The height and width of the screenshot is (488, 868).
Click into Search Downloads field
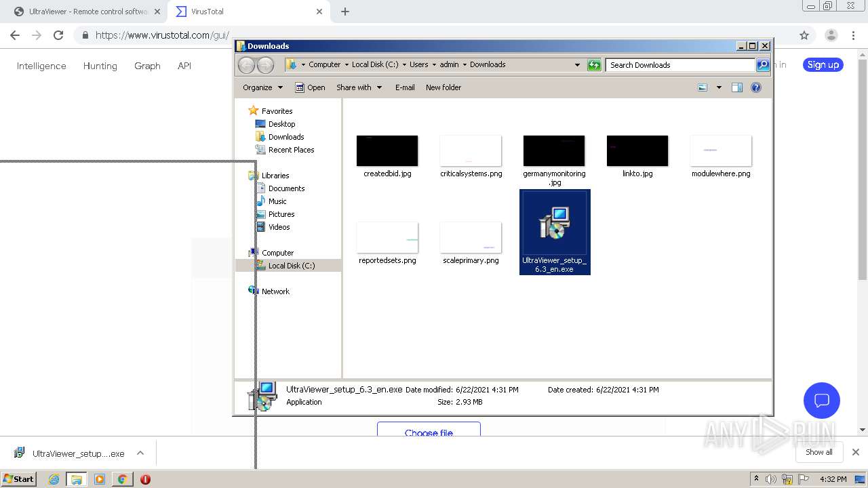680,65
